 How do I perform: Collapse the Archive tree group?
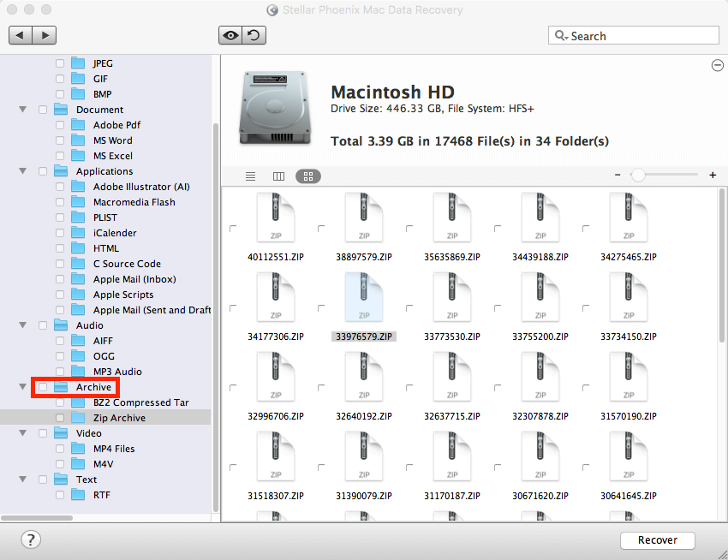pyautogui.click(x=23, y=387)
